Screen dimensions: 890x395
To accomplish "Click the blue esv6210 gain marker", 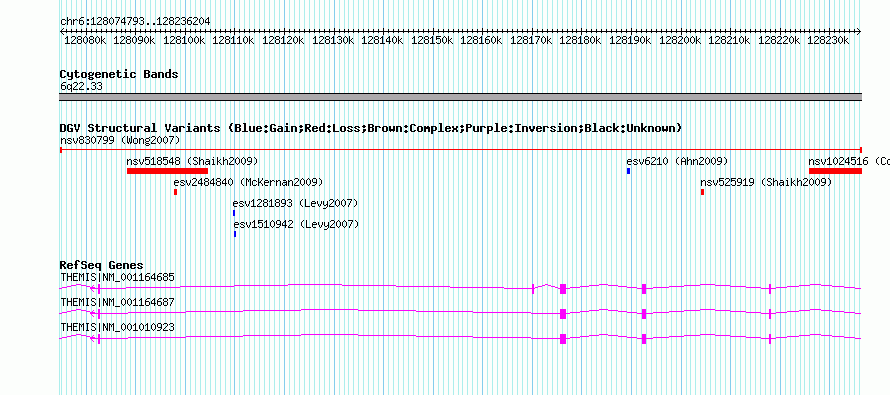I will pos(628,171).
